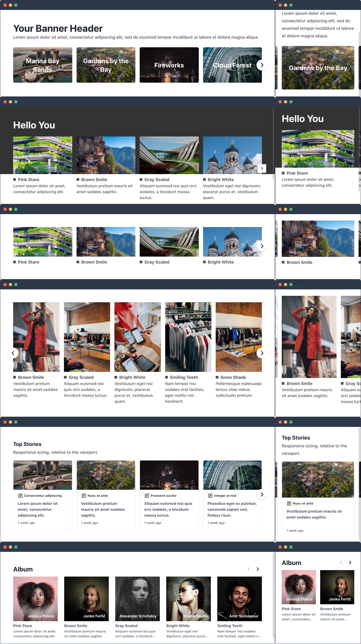
Task: Open fireworks image in Praesent auctor story card
Action: click(x=169, y=475)
